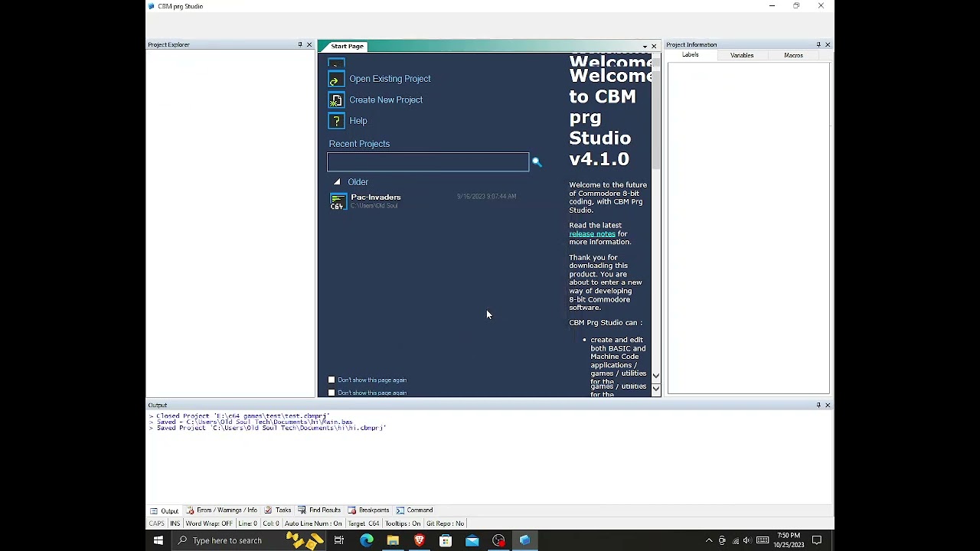980x551 pixels.
Task: Toggle auto-hide pin on Output panel
Action: pos(818,405)
